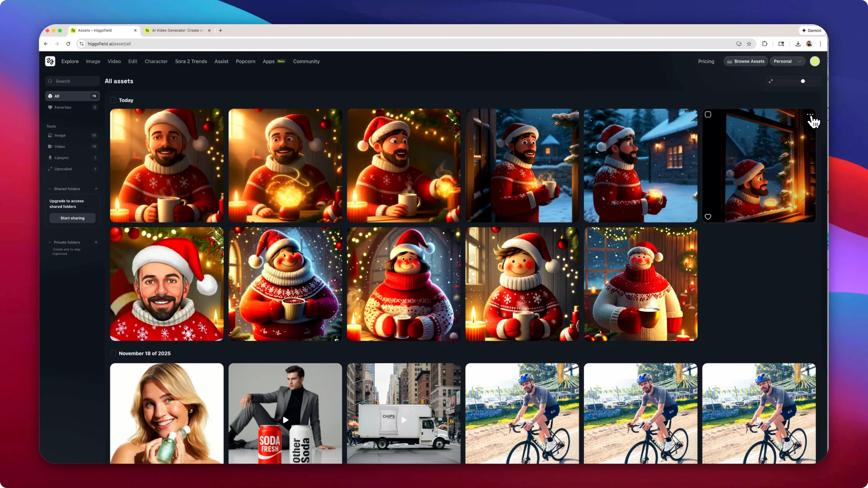Select the Lipsync tool

[x=61, y=157]
